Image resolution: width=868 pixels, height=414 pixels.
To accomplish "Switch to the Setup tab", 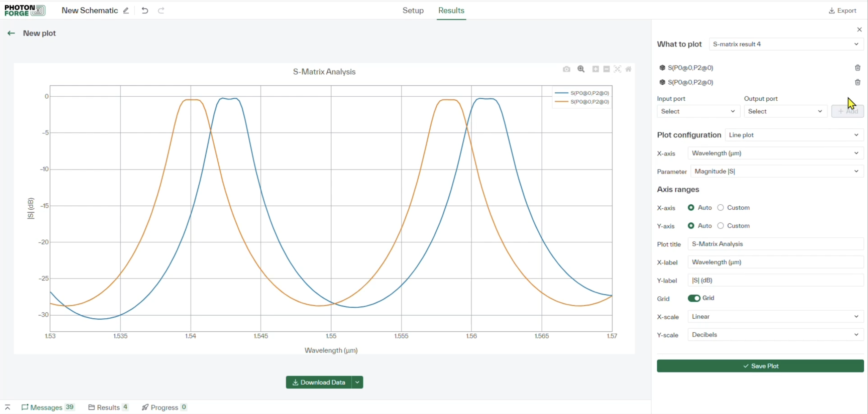I will 413,10.
